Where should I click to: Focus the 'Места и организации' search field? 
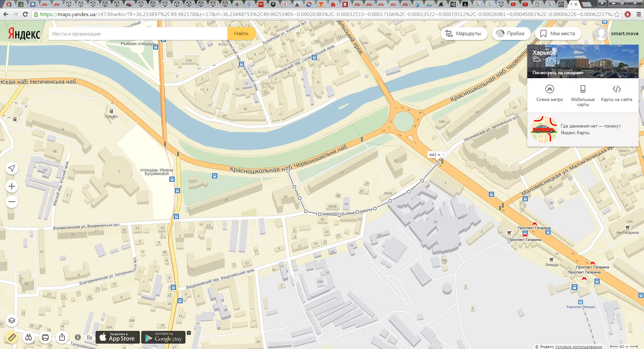138,34
